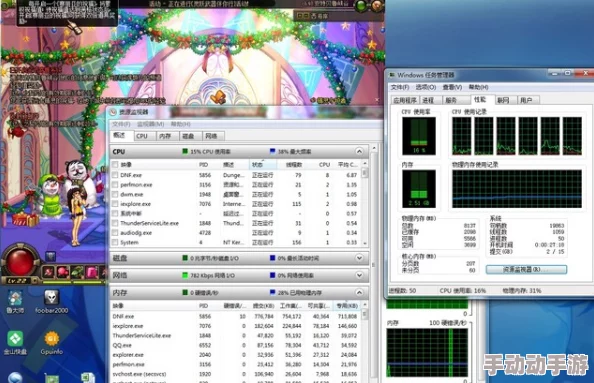Screen dimensions: 594x383
Task: Click the green network I/O legend square
Action: [x=185, y=275]
